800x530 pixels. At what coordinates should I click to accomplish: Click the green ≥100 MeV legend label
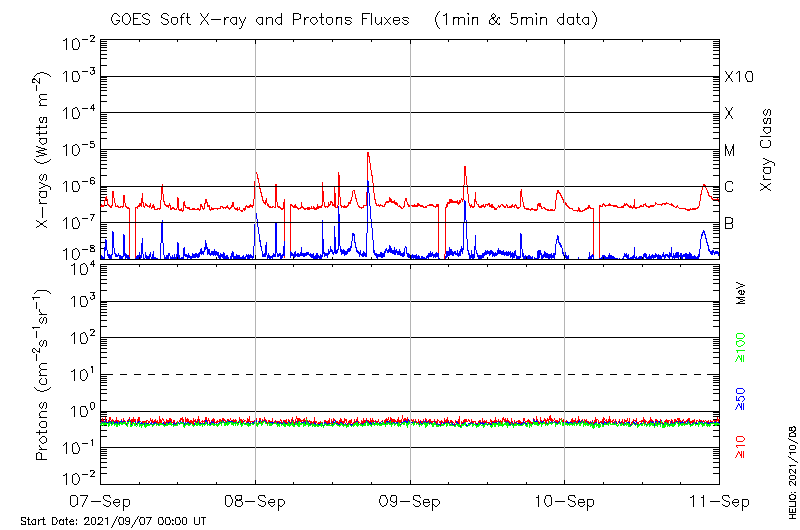741,346
